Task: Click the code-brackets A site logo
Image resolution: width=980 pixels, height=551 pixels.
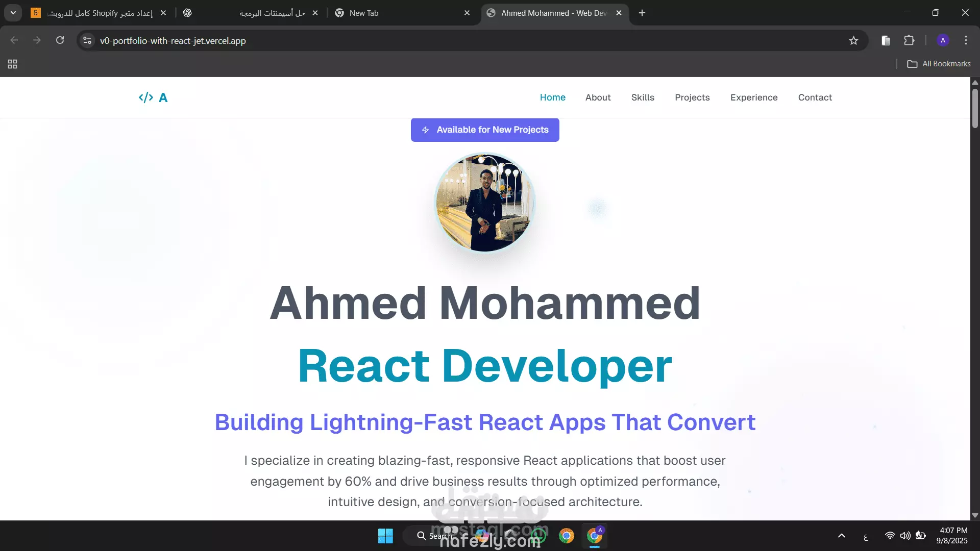Action: (153, 97)
